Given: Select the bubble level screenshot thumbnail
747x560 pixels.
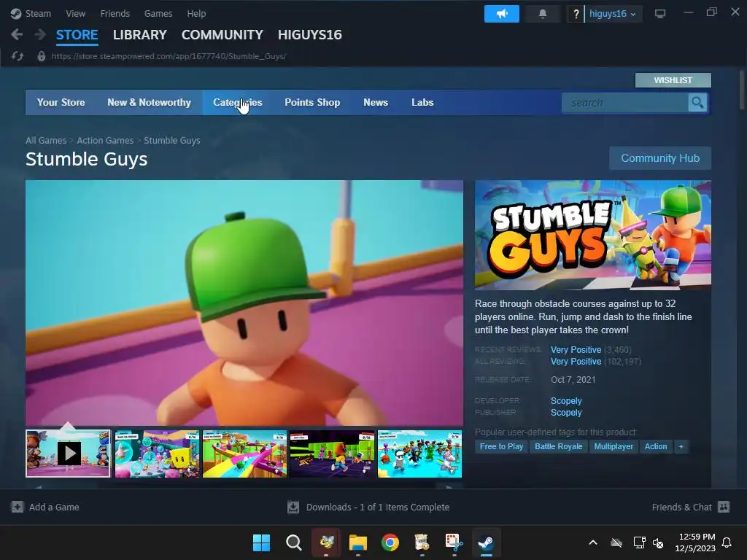Looking at the screenshot, I should pos(158,454).
